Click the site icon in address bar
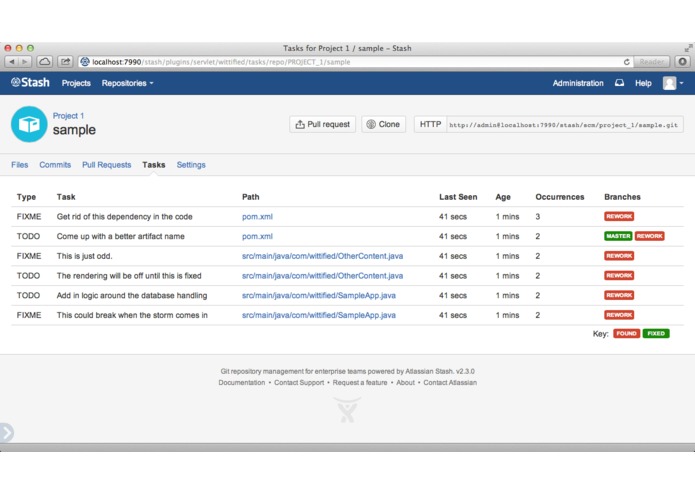 coord(85,62)
